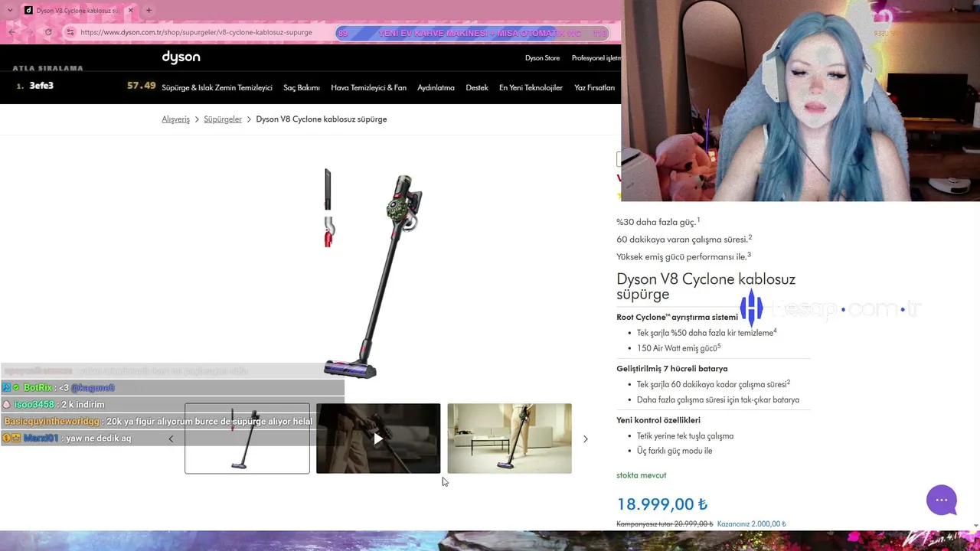The height and width of the screenshot is (551, 980).
Task: Click the stokta mevcut status text
Action: [641, 475]
